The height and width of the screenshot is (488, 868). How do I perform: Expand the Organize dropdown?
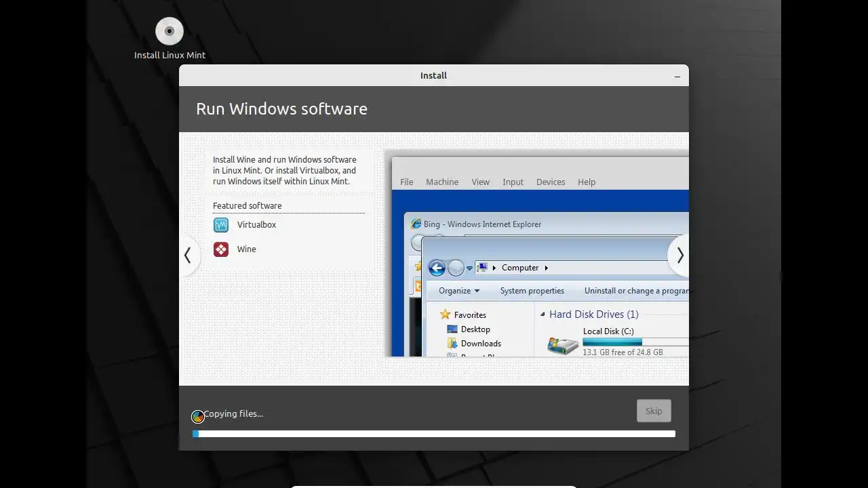click(x=459, y=291)
